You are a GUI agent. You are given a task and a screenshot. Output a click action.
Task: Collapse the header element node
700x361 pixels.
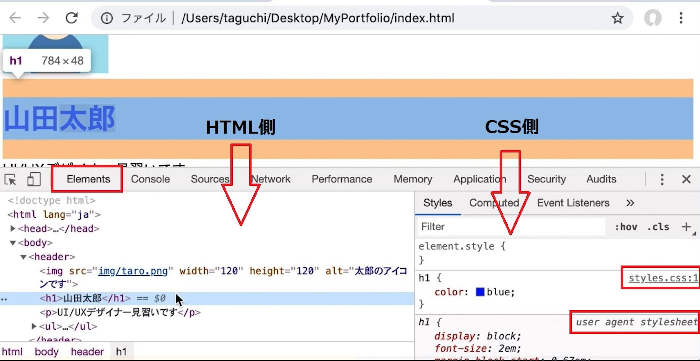coord(23,257)
